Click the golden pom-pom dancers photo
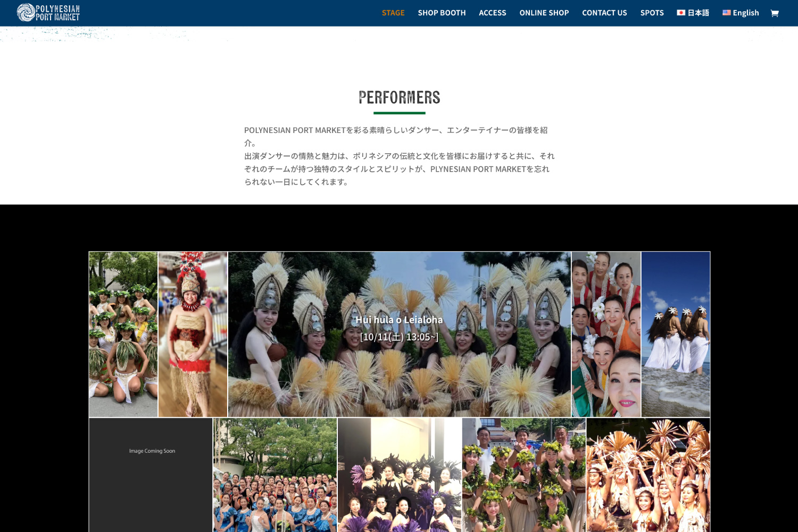This screenshot has height=532, width=798. (649, 475)
